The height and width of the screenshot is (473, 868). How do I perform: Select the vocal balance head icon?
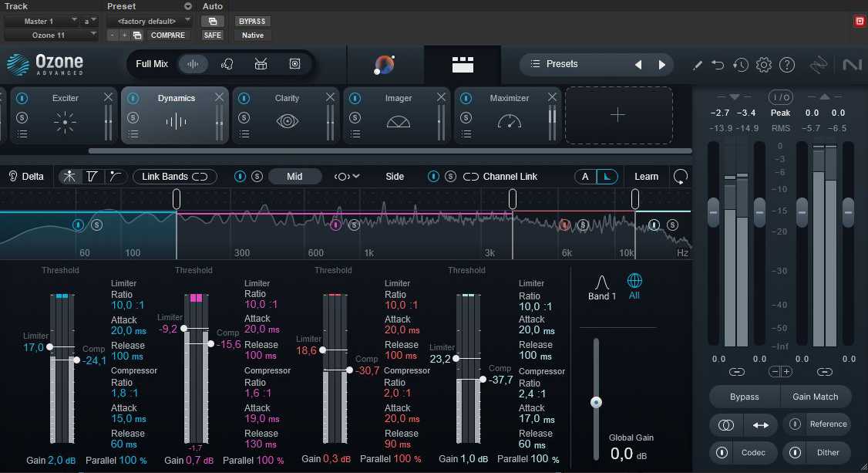[x=227, y=64]
